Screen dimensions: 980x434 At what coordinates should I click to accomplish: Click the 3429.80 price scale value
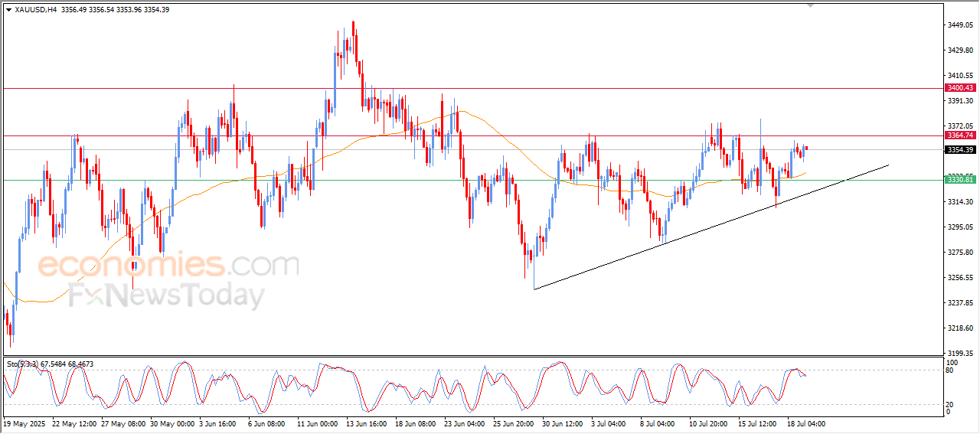(x=961, y=51)
